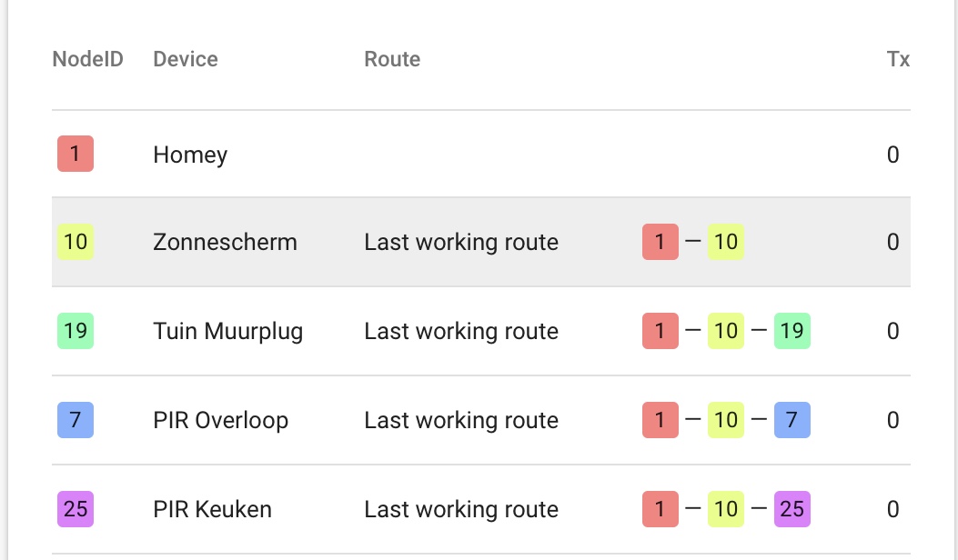Click green badge 19 in Tuin Muurplug route

[792, 331]
